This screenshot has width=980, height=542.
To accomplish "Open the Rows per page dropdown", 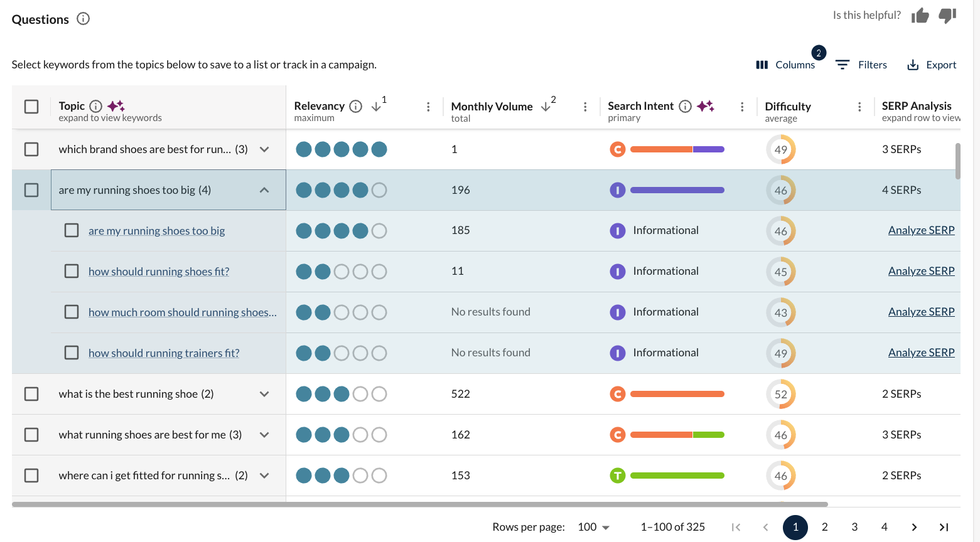I will point(591,527).
